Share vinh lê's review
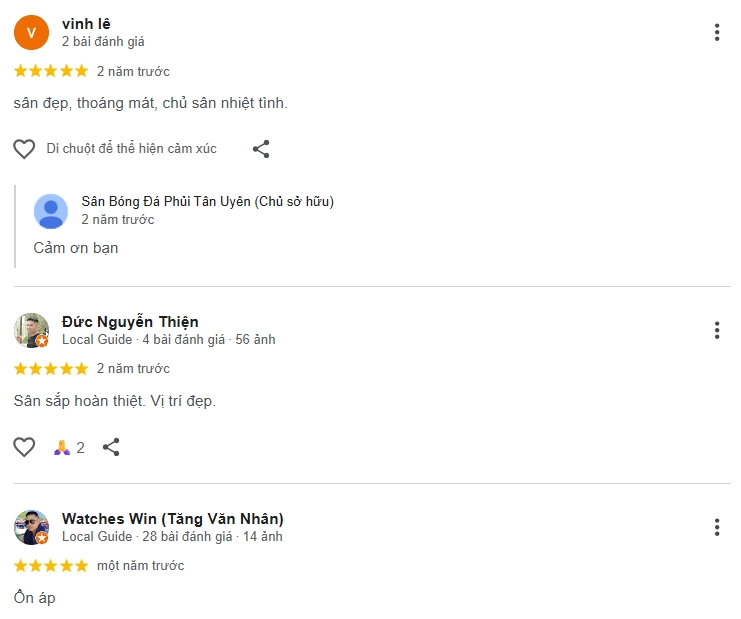This screenshot has width=741, height=619. pyautogui.click(x=261, y=149)
